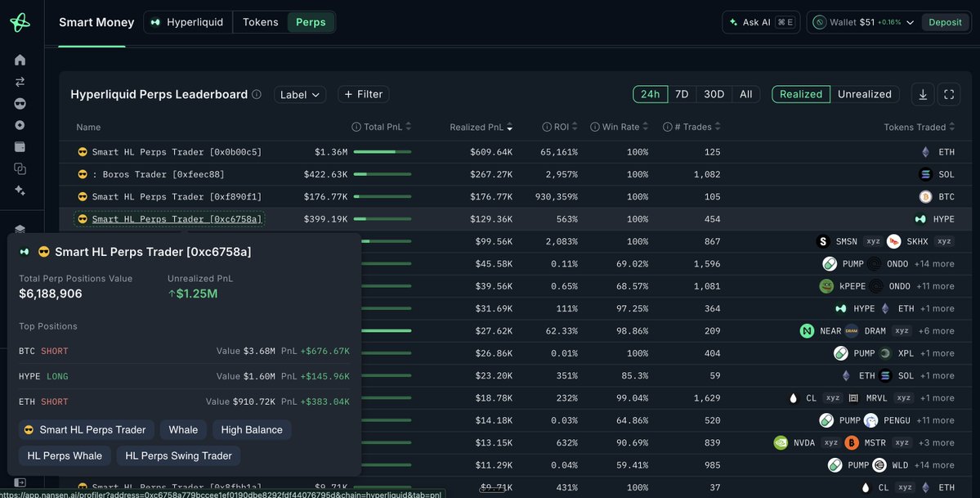This screenshot has width=980, height=498.
Task: Click the NEAR token icon
Action: tap(807, 331)
